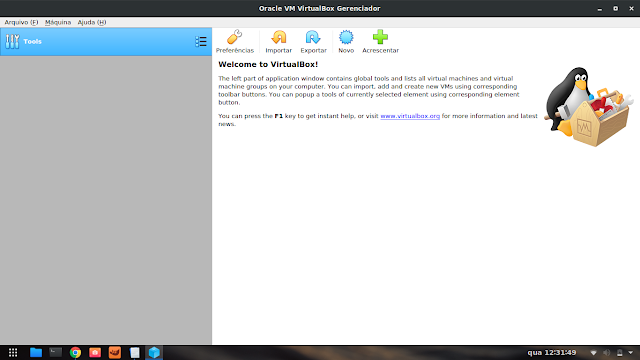The height and width of the screenshot is (360, 640).
Task: Click the Welcome to VirtualBox! heading
Action: [268, 64]
